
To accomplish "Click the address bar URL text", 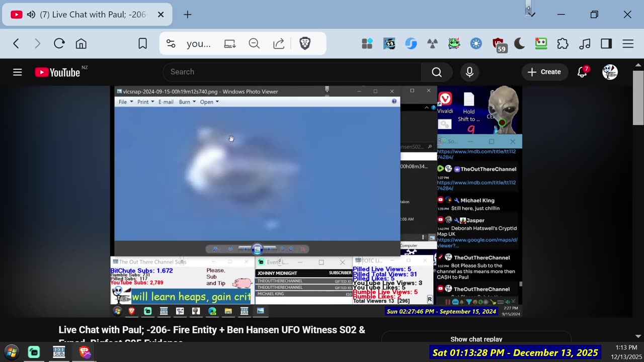I will coord(199,44).
